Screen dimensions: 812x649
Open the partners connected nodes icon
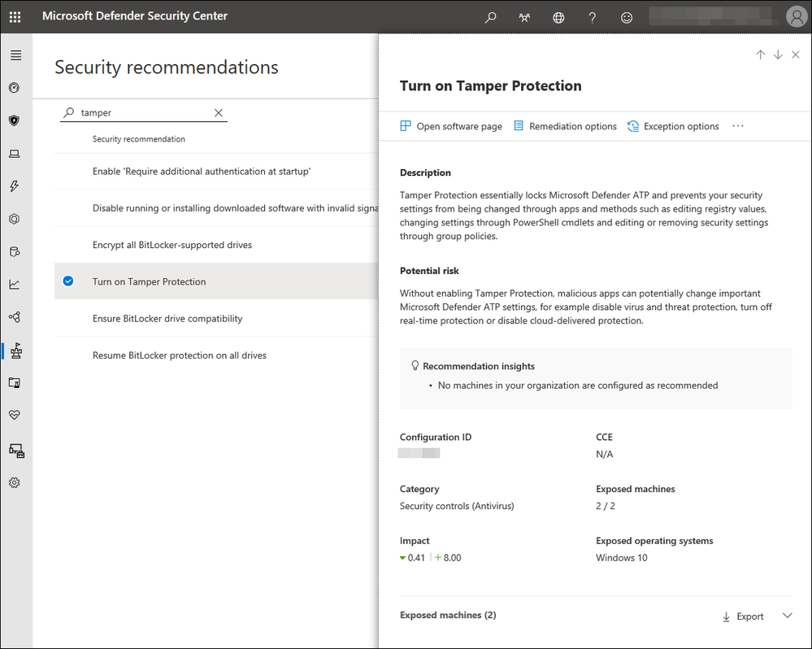(15, 317)
